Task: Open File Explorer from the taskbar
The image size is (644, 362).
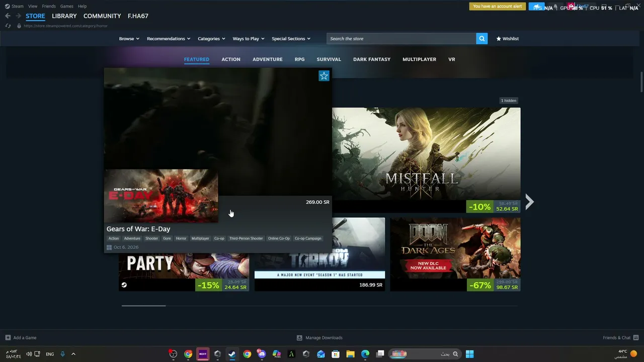Action: coord(350,354)
